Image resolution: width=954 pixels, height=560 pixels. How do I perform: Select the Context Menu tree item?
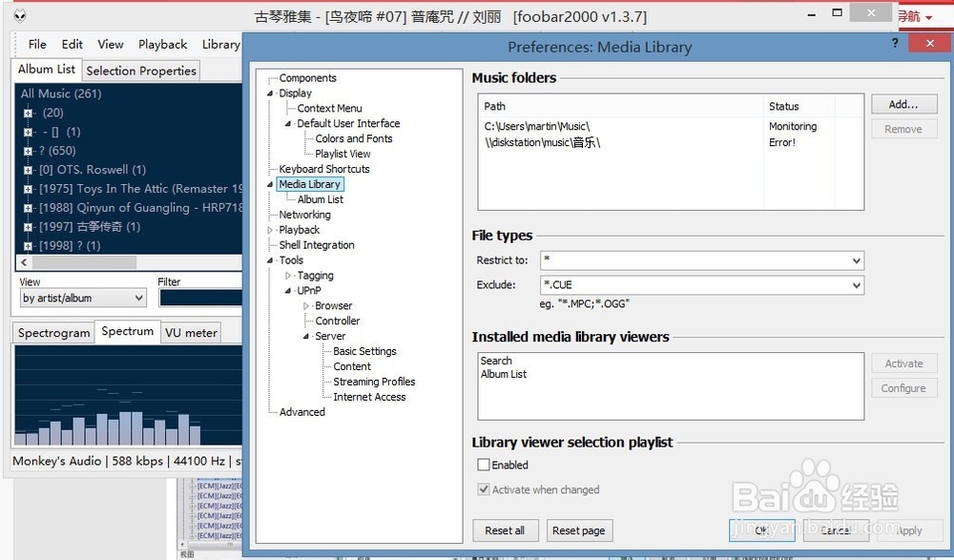click(329, 109)
